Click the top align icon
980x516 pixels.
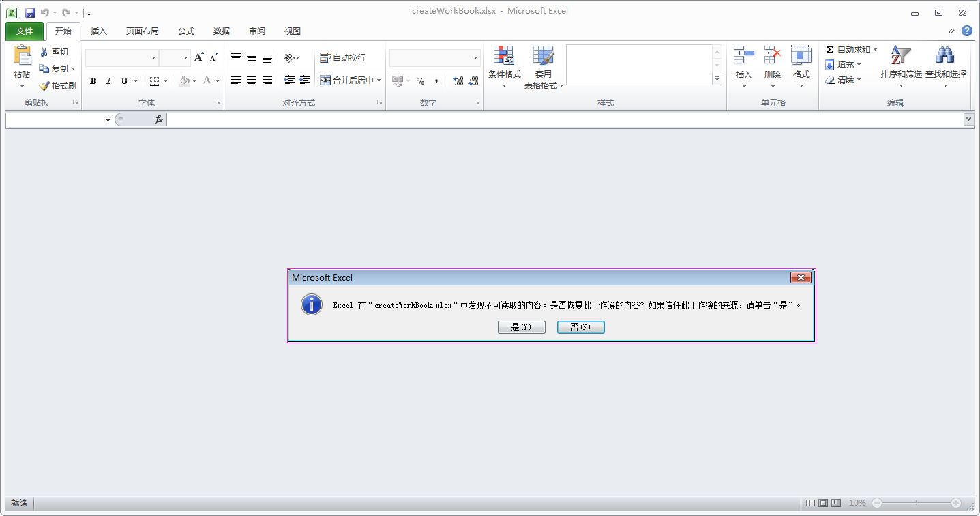pos(236,57)
